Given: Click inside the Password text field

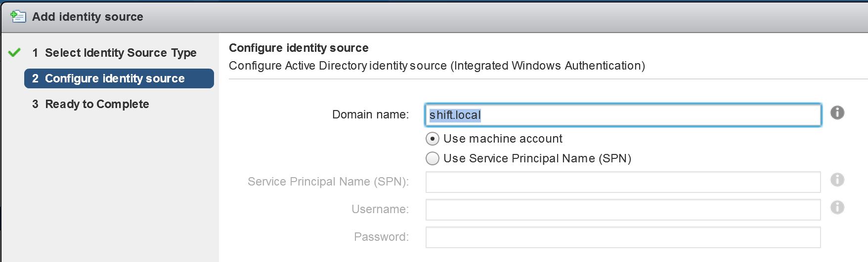Looking at the screenshot, I should (623, 237).
